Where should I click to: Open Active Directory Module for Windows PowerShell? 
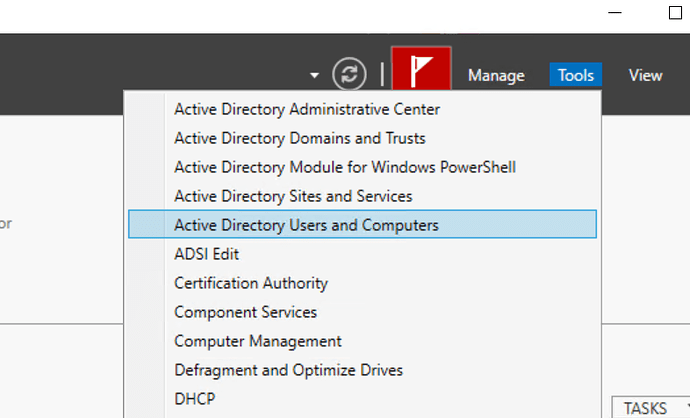point(345,167)
